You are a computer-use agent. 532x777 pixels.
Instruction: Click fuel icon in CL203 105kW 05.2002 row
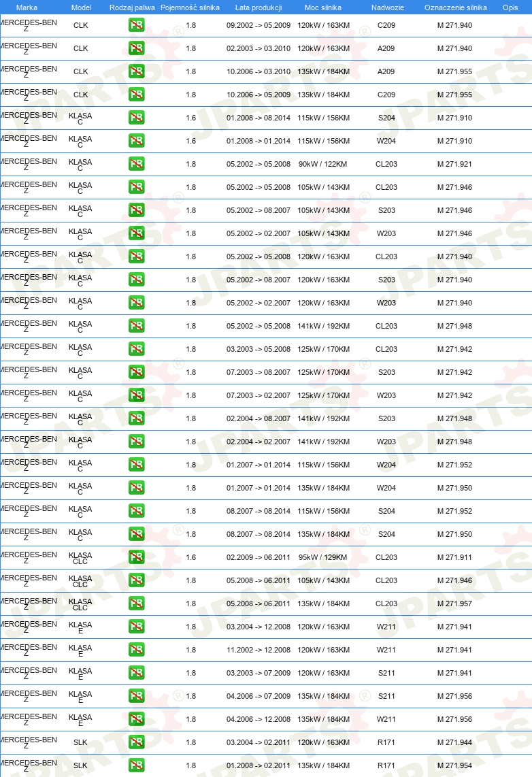pyautogui.click(x=136, y=187)
